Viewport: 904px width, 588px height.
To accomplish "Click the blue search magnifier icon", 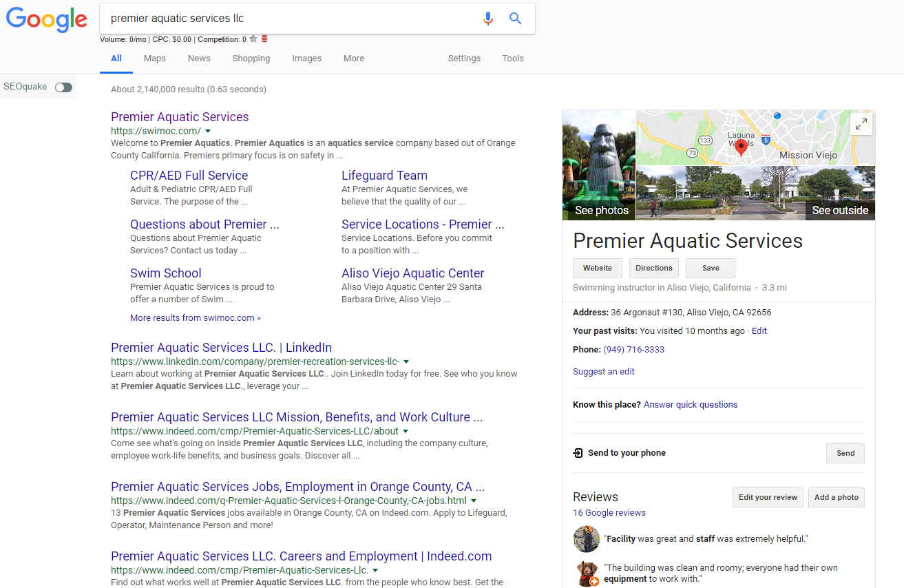I will [515, 19].
